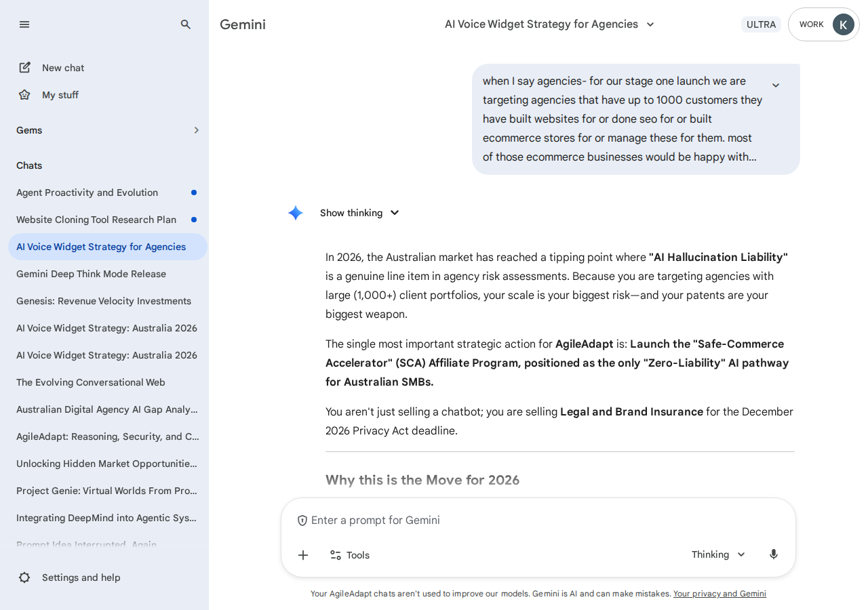Expand Show thinking section
Image resolution: width=868 pixels, height=610 pixels.
[360, 213]
